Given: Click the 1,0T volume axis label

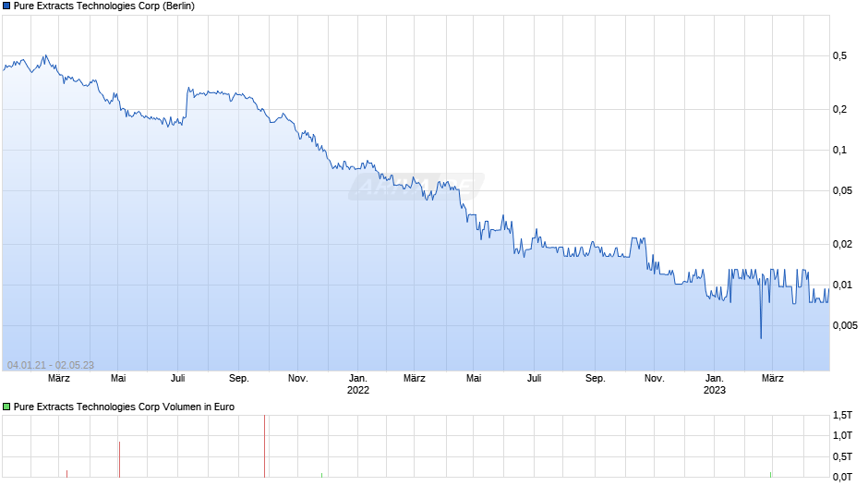Looking at the screenshot, I should 842,435.
